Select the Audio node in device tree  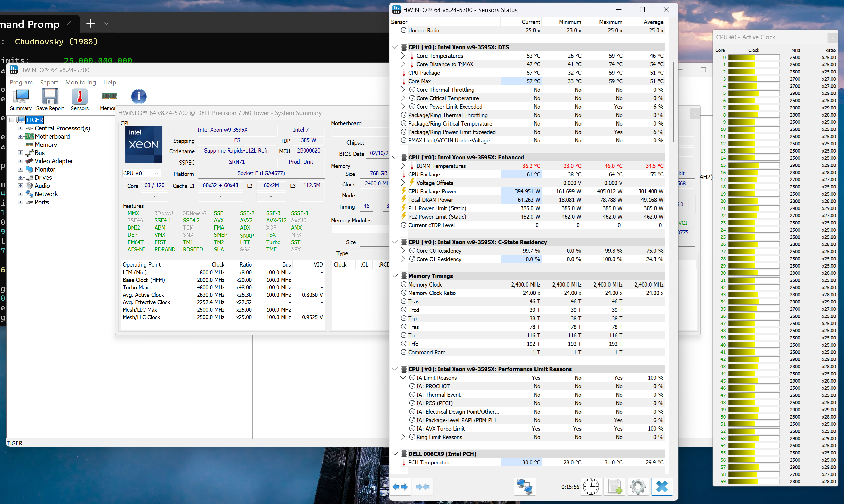42,186
